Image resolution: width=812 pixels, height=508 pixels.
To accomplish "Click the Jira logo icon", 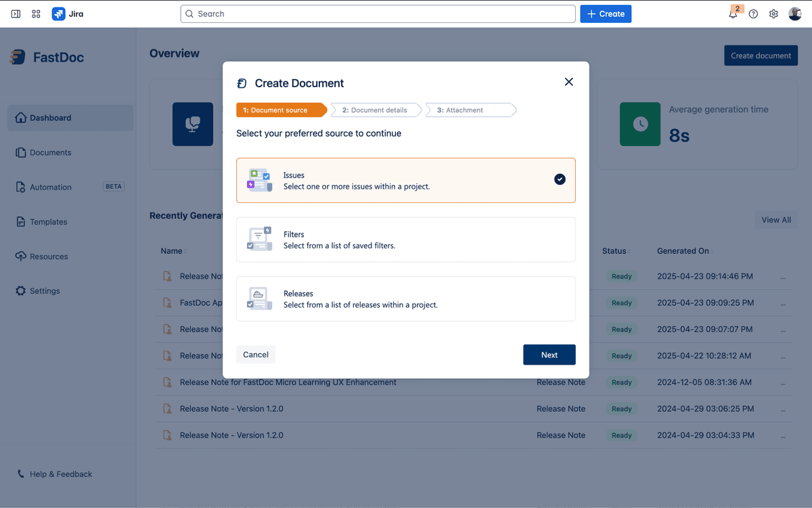I will pyautogui.click(x=59, y=14).
